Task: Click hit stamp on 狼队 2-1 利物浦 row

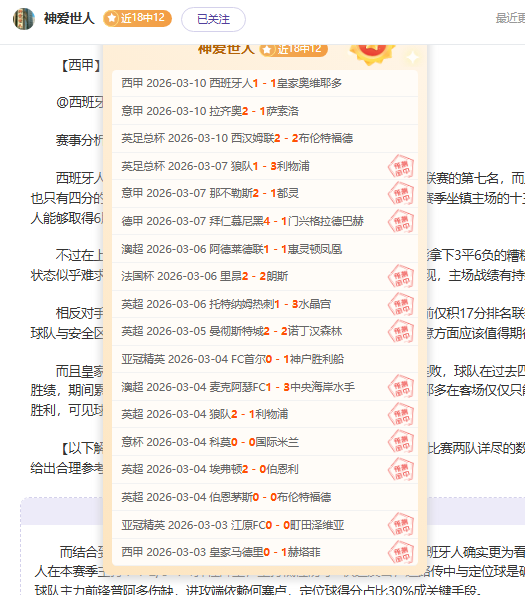Action: point(401,415)
